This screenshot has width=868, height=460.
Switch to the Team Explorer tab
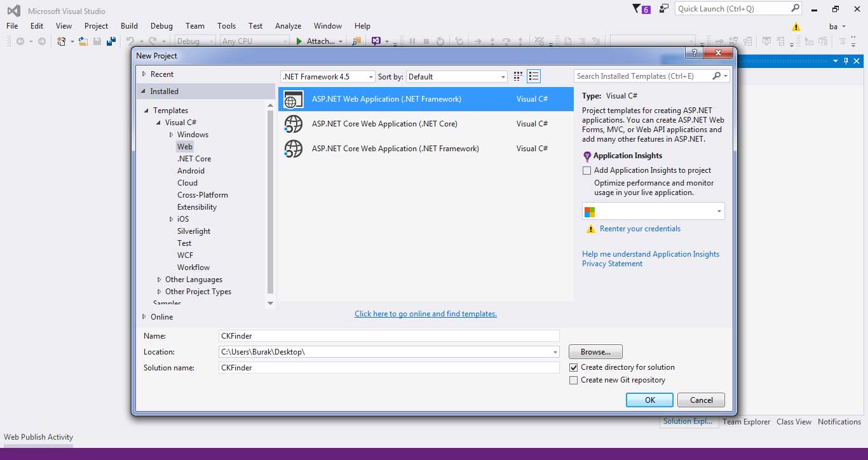click(746, 422)
